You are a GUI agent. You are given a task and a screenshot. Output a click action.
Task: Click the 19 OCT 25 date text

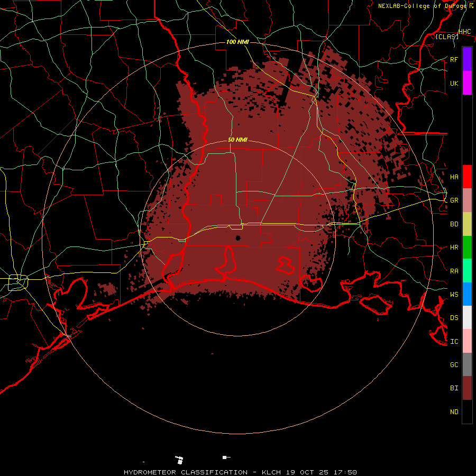[x=307, y=472]
